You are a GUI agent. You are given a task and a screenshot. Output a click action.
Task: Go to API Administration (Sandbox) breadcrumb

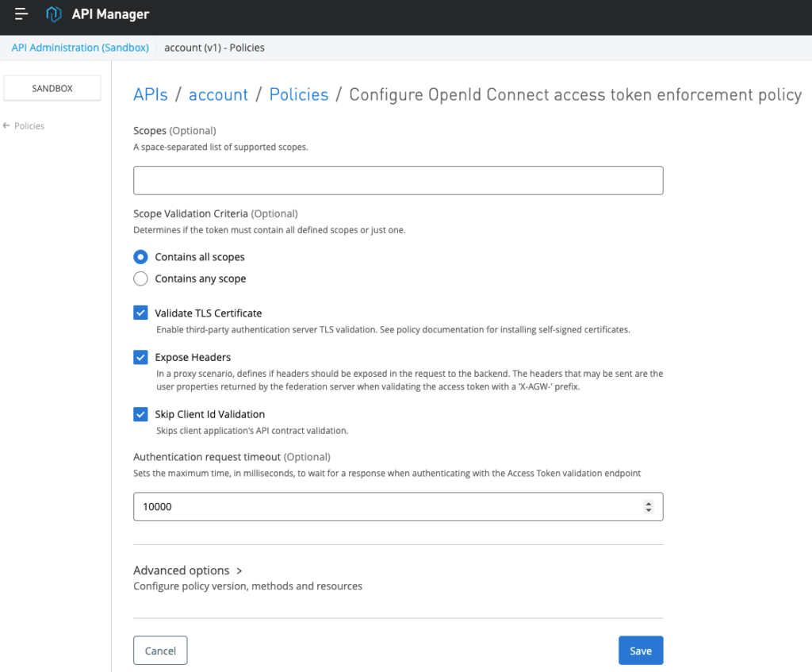click(80, 48)
